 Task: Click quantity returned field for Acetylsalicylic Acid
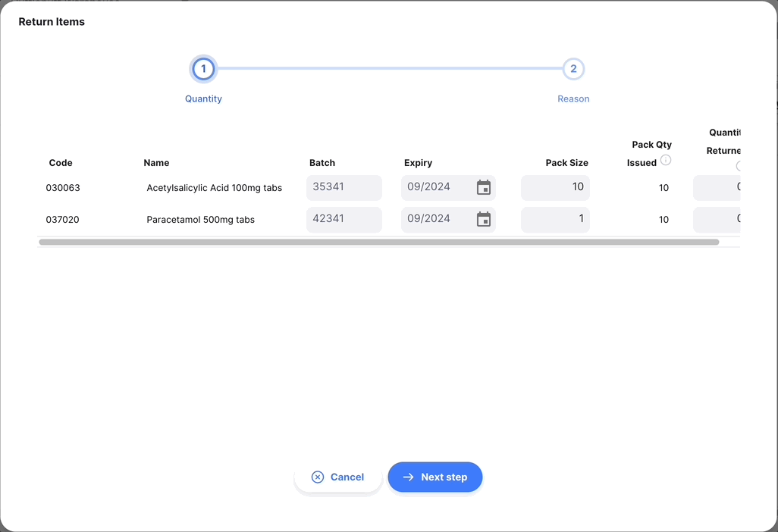click(x=717, y=187)
